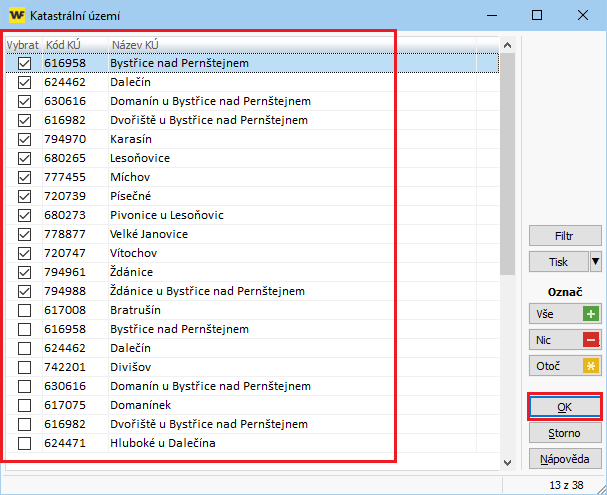The image size is (607, 495).
Task: Click the Tisk print button
Action: (x=557, y=262)
